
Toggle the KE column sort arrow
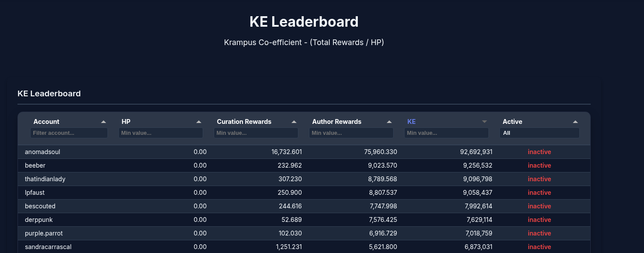(x=484, y=122)
